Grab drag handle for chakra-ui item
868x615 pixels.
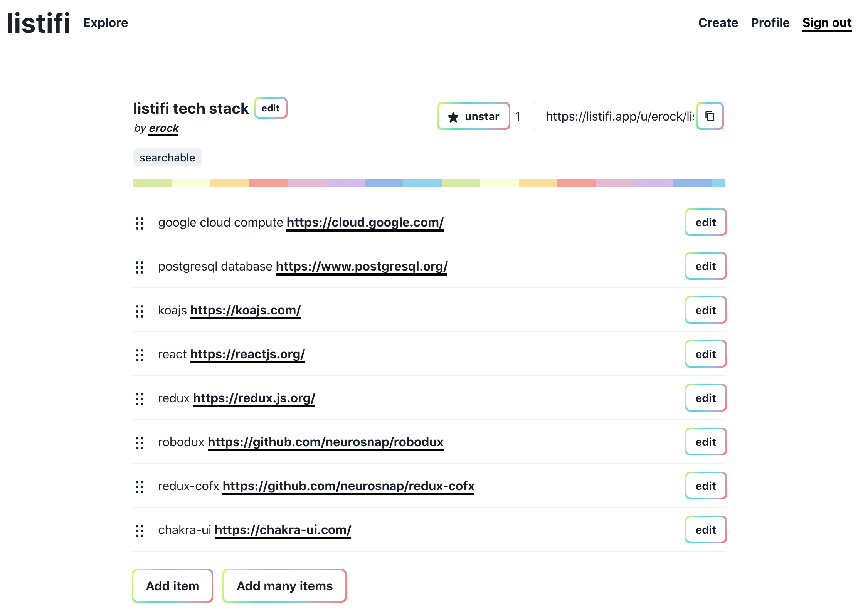tap(140, 531)
